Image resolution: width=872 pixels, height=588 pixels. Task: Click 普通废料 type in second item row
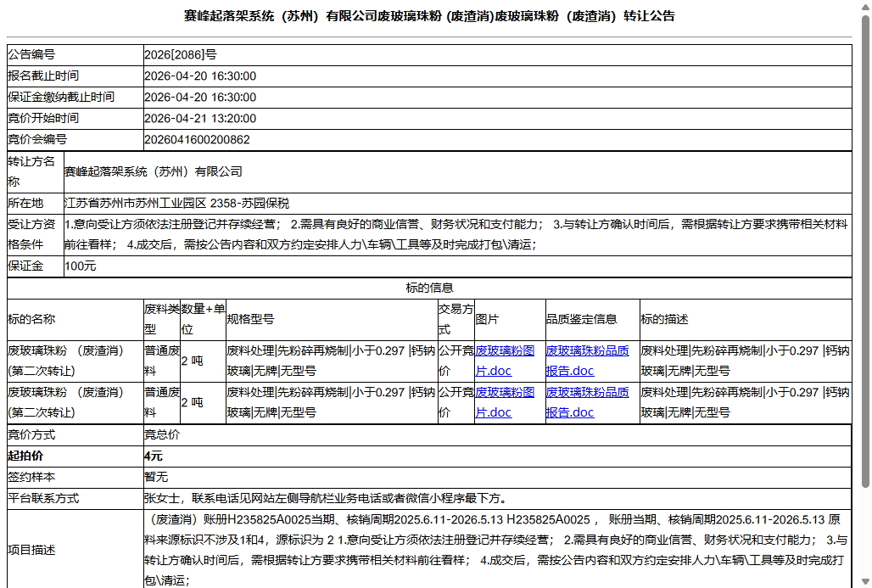(x=162, y=402)
